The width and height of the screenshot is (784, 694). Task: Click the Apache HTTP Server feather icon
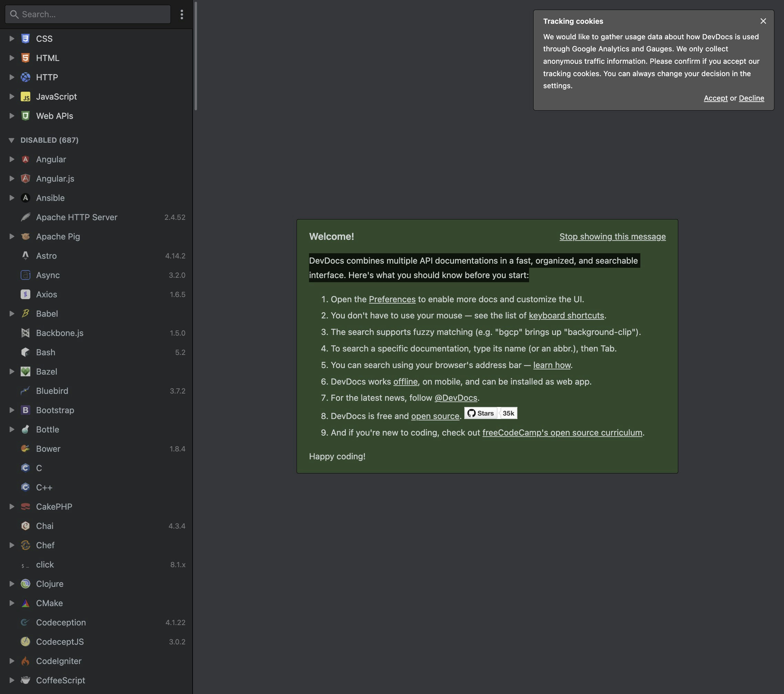coord(25,217)
